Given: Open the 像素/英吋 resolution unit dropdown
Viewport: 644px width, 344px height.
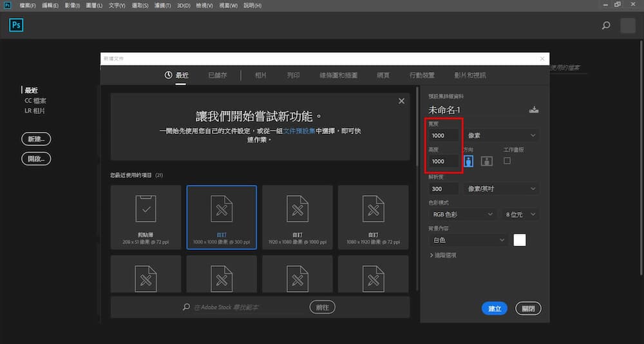Looking at the screenshot, I should coord(502,189).
